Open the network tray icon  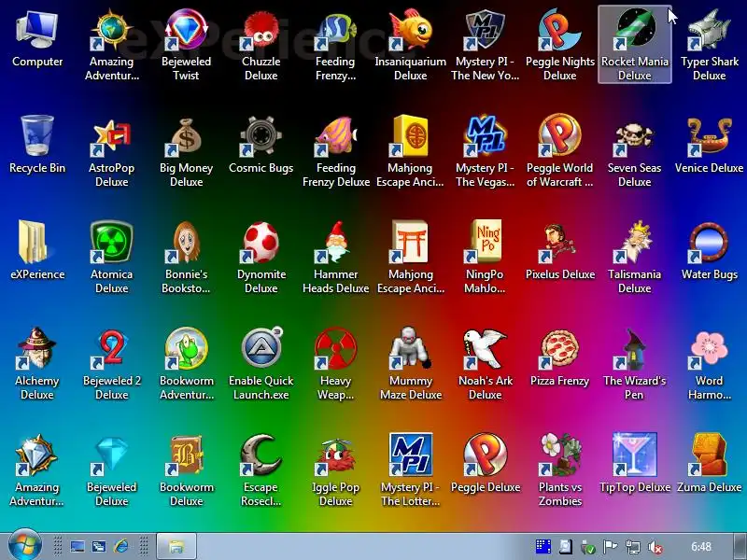click(633, 547)
